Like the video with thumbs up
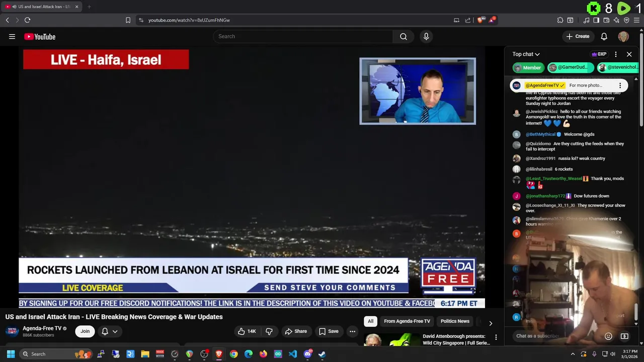 [247, 331]
